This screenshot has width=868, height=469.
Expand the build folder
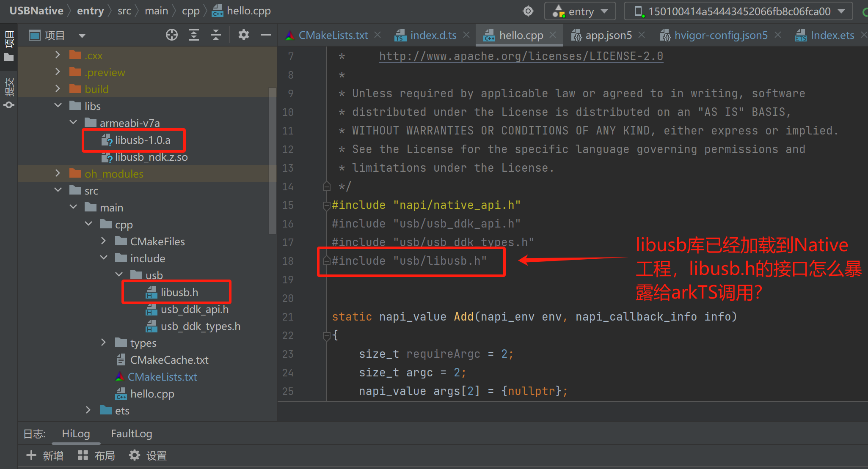click(x=58, y=89)
